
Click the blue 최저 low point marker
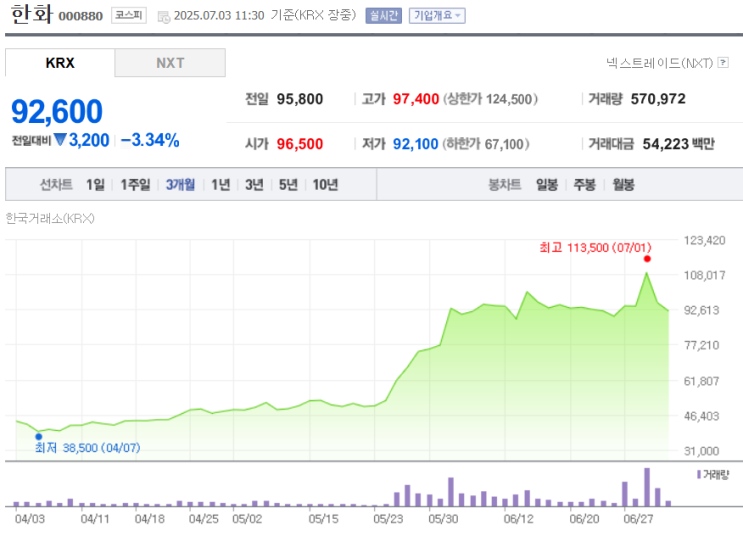point(39,436)
